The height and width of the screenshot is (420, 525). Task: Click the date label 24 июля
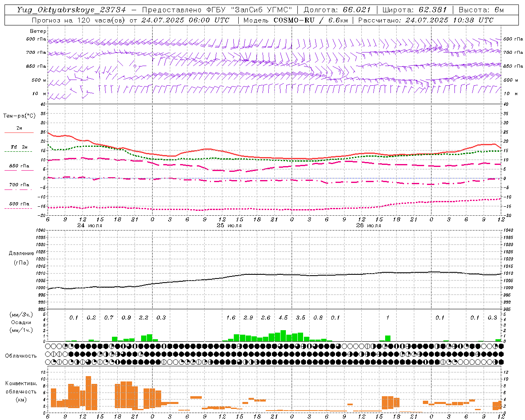[x=90, y=226]
